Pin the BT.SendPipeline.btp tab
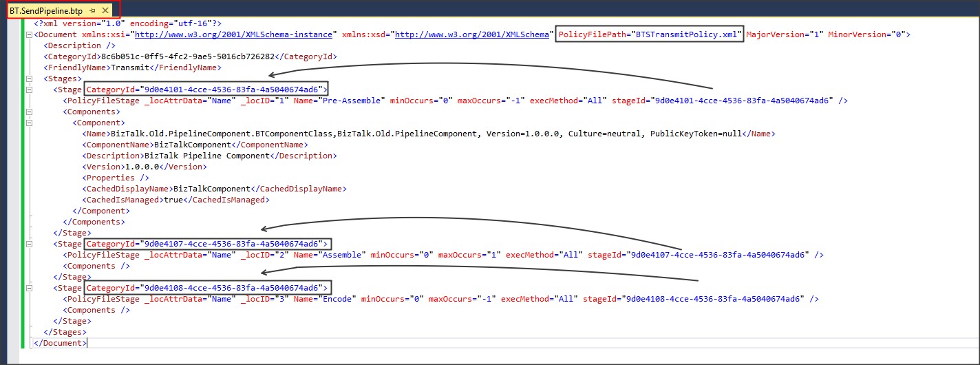 pyautogui.click(x=93, y=11)
